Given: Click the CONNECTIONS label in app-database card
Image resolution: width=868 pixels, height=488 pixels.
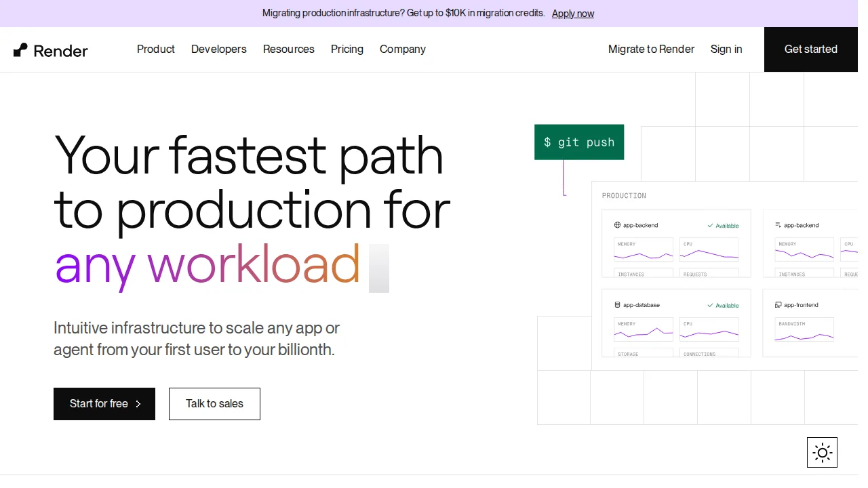Looking at the screenshot, I should [x=699, y=354].
